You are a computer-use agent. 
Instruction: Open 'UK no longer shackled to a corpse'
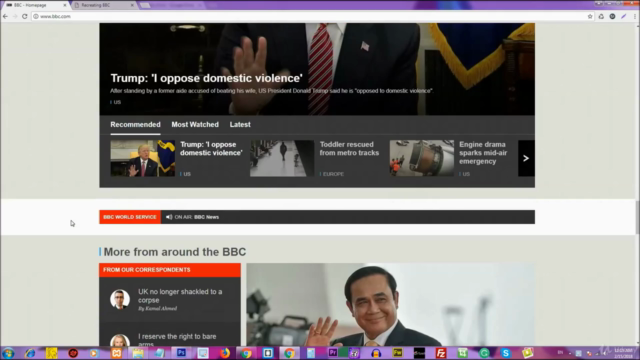coord(180,296)
